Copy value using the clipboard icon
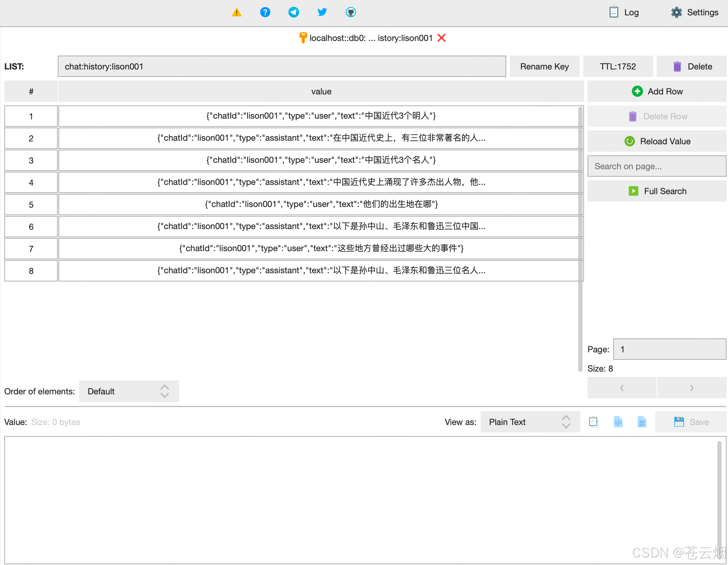This screenshot has width=728, height=565. 594,422
